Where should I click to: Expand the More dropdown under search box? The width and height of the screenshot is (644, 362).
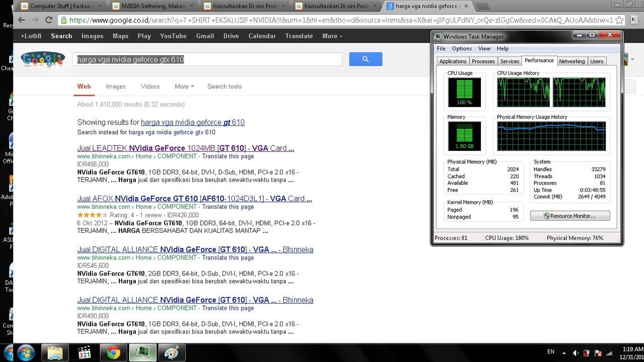click(x=184, y=86)
